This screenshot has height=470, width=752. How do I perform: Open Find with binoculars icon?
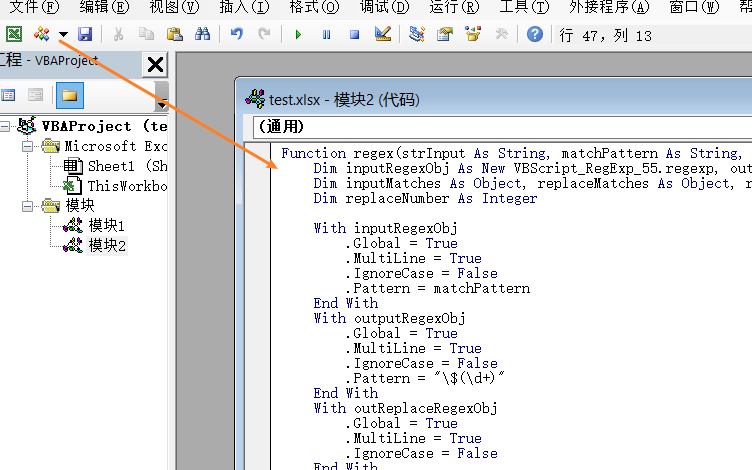point(202,34)
